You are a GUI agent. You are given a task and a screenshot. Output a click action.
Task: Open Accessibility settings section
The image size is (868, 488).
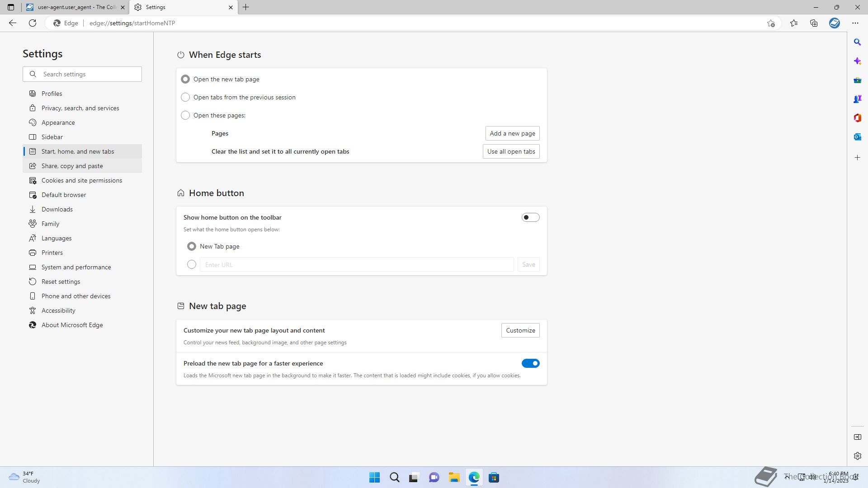point(82,310)
